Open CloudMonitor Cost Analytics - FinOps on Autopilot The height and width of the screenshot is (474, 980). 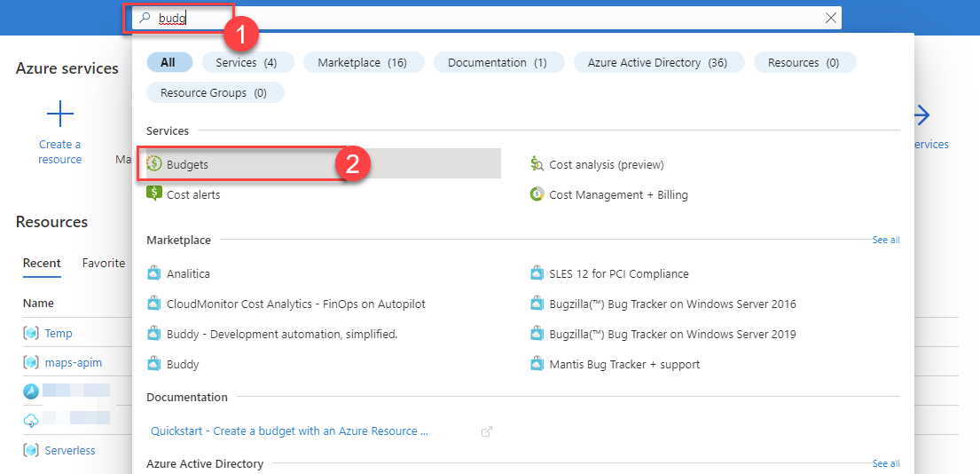[296, 304]
